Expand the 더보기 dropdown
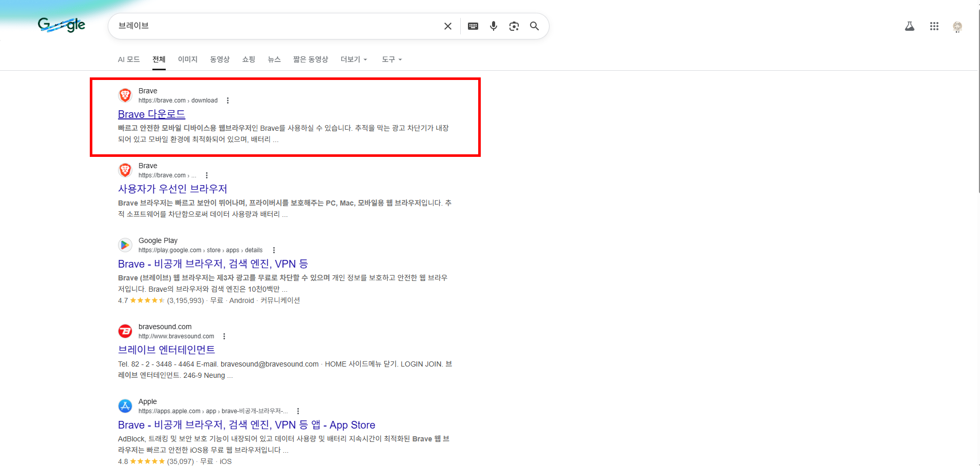 pyautogui.click(x=354, y=59)
